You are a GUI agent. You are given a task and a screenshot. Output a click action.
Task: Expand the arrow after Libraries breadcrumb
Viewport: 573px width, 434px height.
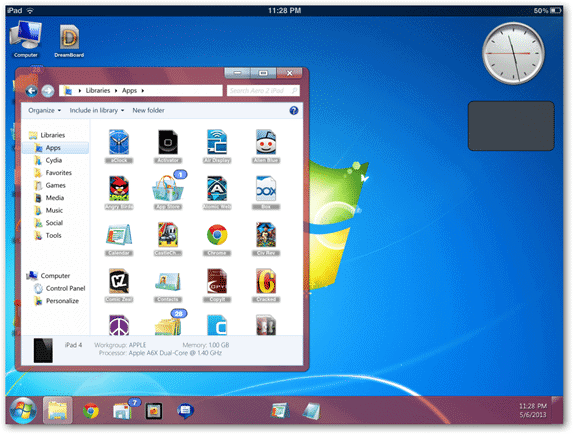[x=116, y=91]
